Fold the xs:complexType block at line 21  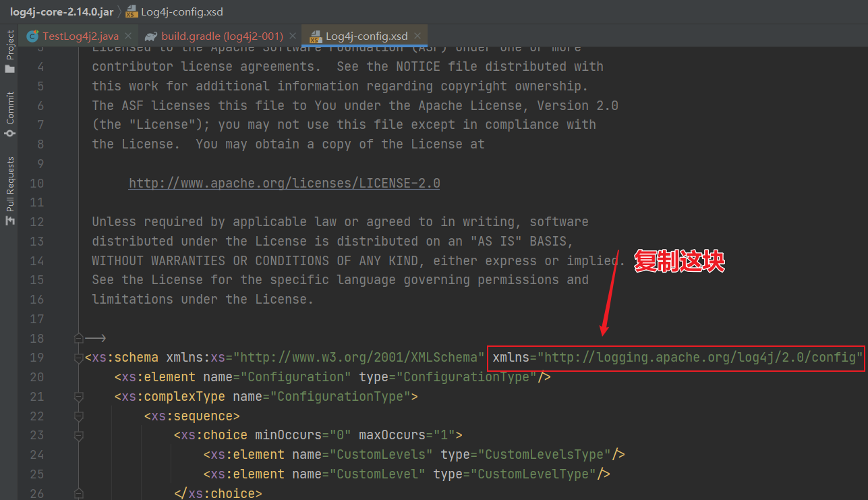[79, 397]
